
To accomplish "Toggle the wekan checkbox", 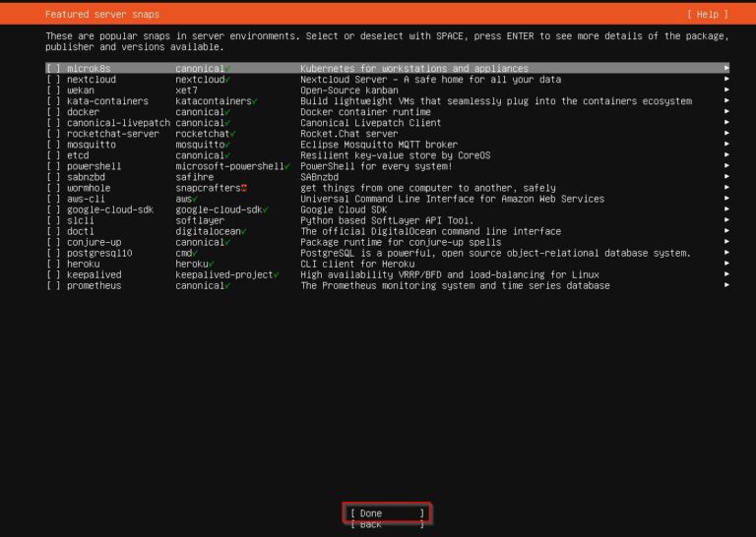I will (53, 90).
